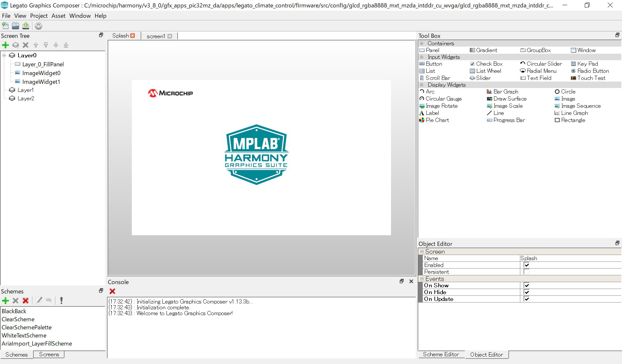Select the Button widget in Tool Box
Viewport: 622px width, 364px height.
[431, 64]
